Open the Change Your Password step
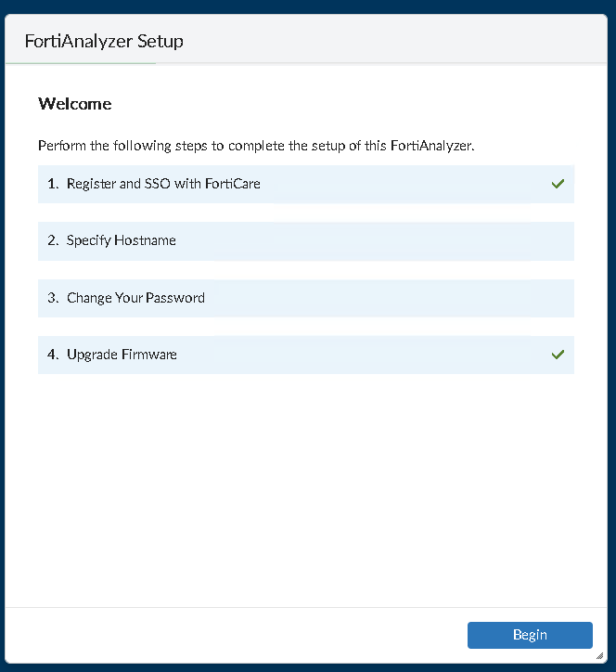This screenshot has width=616, height=672. [135, 298]
